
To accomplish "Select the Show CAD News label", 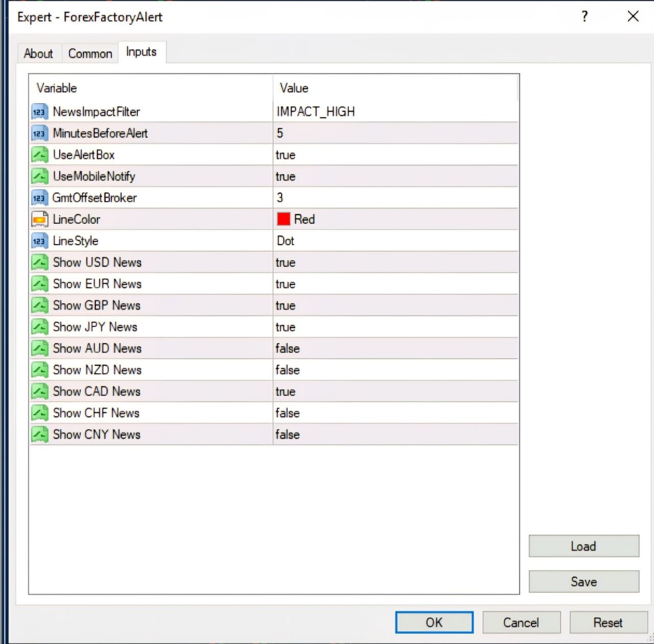I will tap(97, 391).
